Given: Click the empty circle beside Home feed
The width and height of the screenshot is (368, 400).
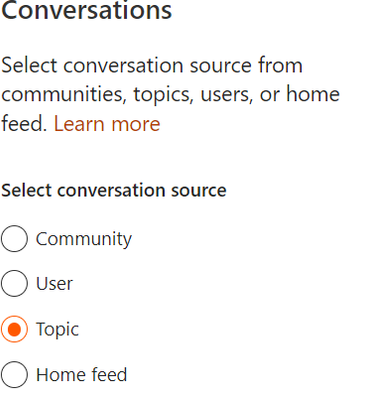Looking at the screenshot, I should (x=14, y=374).
